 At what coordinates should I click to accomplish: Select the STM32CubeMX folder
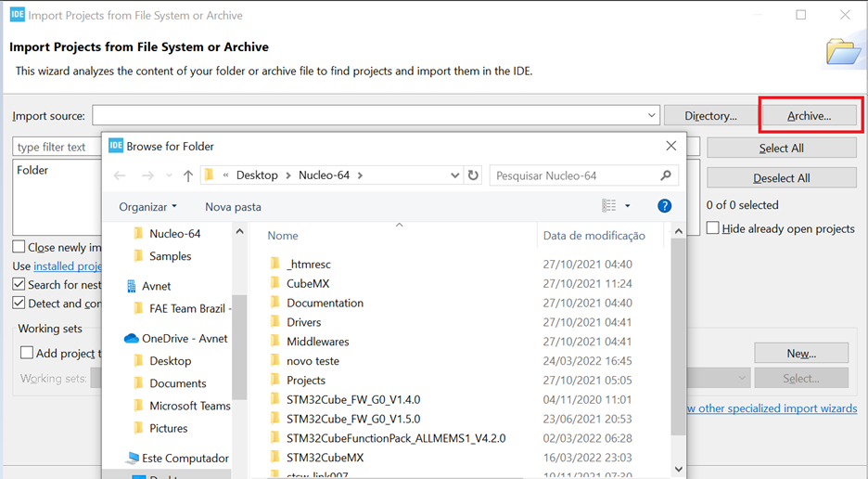click(325, 458)
